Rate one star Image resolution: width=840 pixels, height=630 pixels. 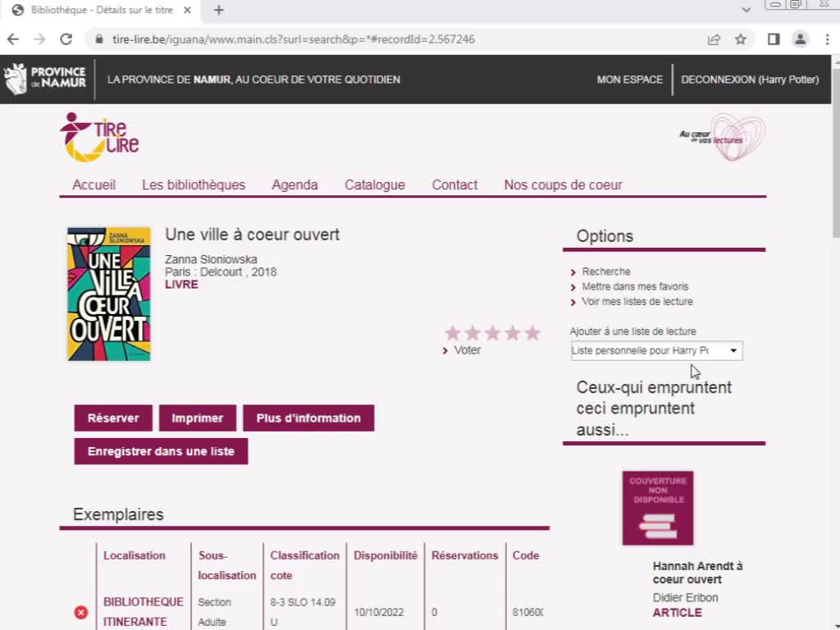tap(453, 333)
